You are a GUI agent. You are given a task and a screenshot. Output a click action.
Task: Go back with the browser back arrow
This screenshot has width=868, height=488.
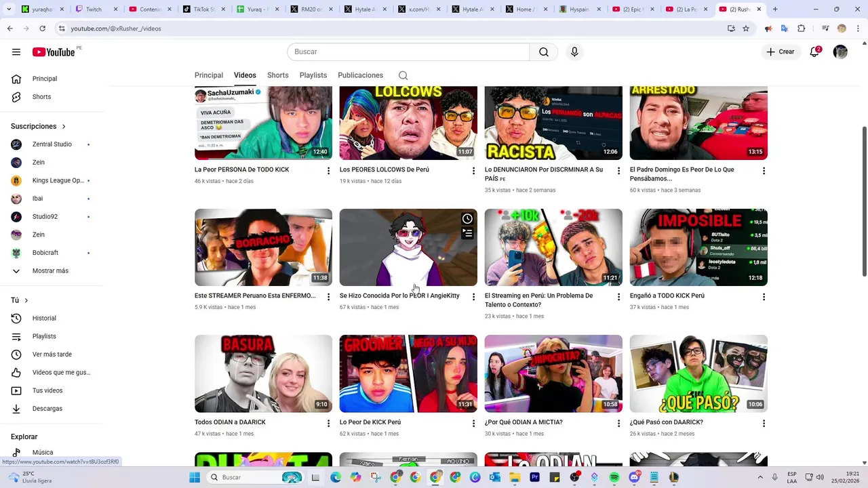click(x=9, y=28)
